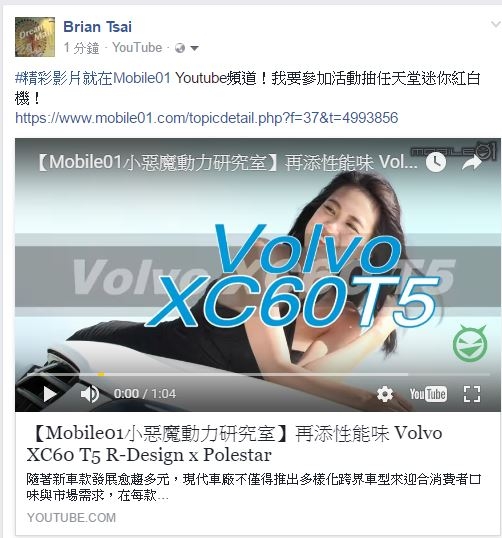Viewport: 502px width, 538px height.
Task: Click the YouTube source label in header
Action: point(137,48)
